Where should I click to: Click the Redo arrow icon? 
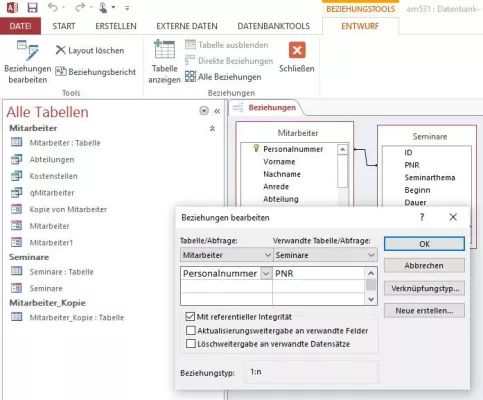(x=80, y=7)
